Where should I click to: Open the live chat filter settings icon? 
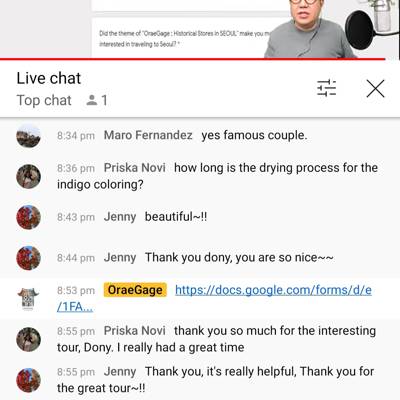327,88
